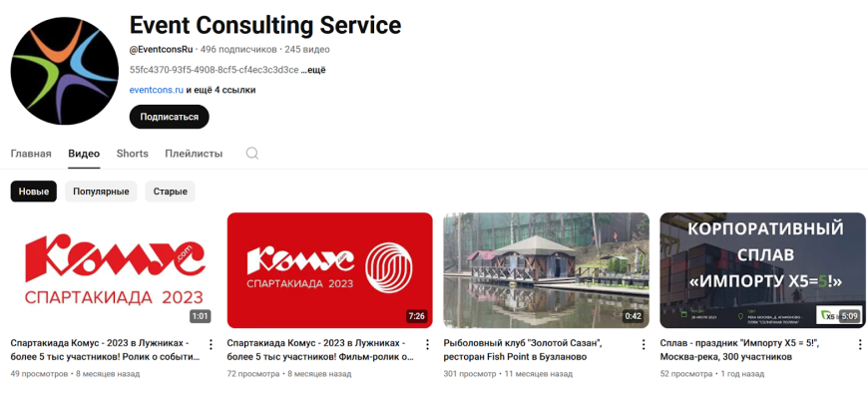Open three-dot menu for 7:26 Спартакиада video
The image size is (868, 399).
coord(427,345)
